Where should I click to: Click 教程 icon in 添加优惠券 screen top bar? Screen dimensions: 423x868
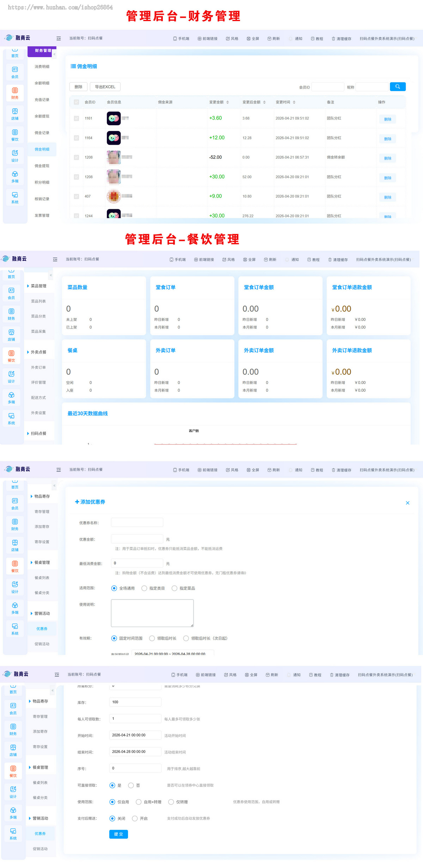(313, 470)
